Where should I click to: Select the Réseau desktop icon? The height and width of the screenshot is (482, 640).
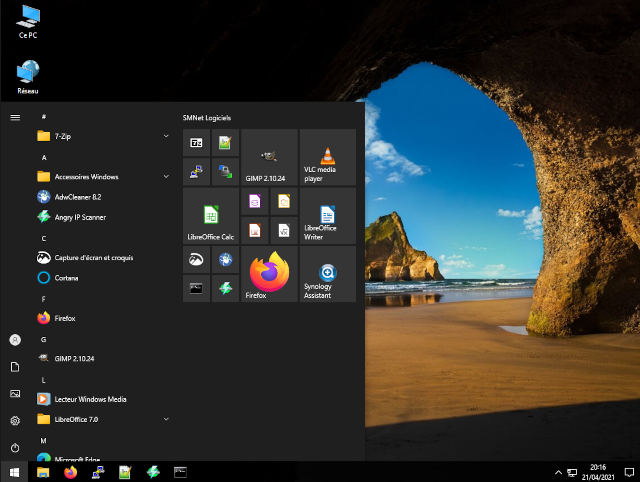pos(28,77)
